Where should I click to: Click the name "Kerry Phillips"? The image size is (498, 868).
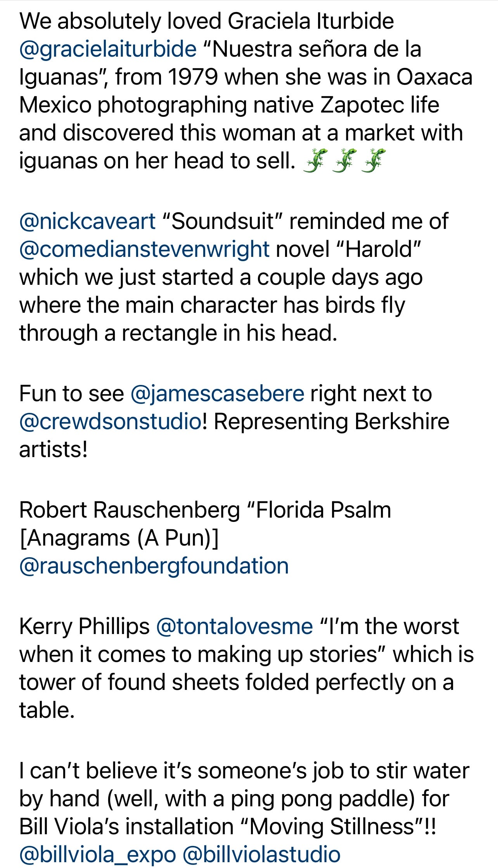click(84, 627)
